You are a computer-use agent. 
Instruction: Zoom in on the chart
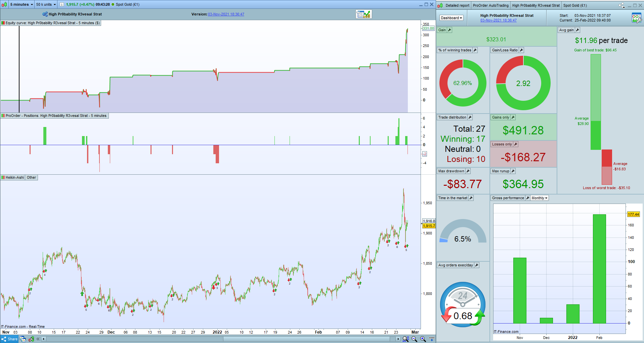pyautogui.click(x=423, y=339)
